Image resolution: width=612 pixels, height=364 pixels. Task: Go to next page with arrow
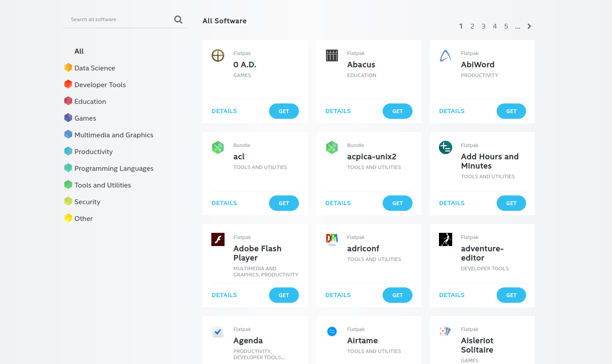[529, 26]
